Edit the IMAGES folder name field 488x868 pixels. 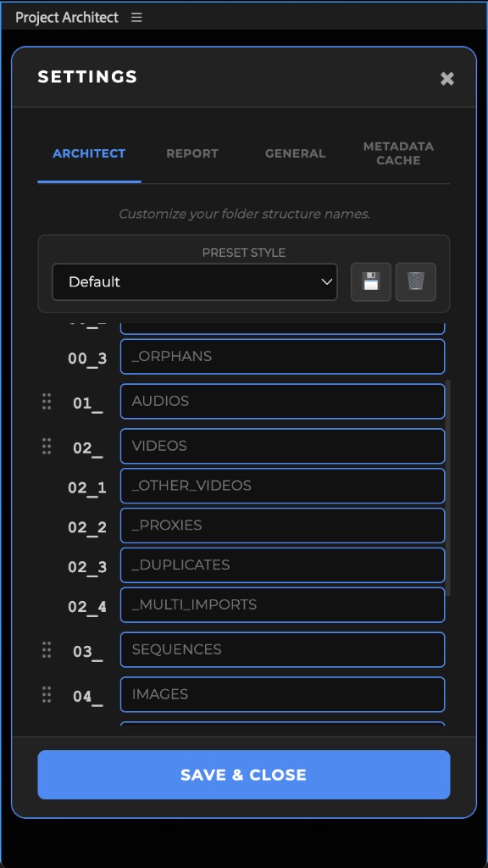(x=282, y=694)
